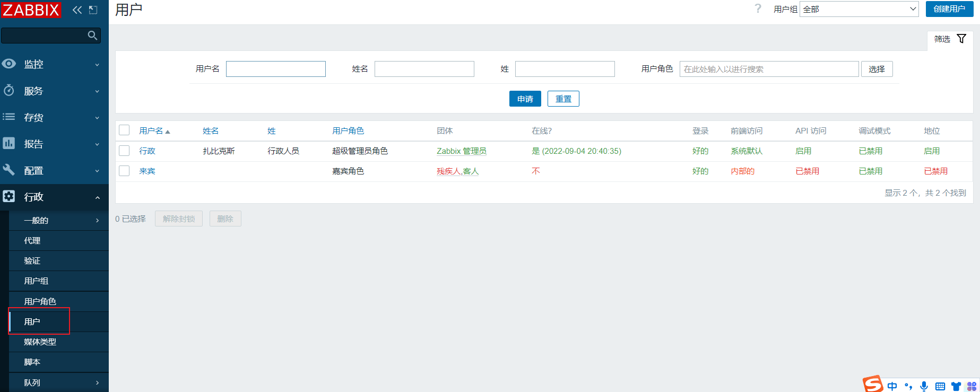The height and width of the screenshot is (392, 980).
Task: Click the ZABBIX logo
Action: tap(31, 10)
